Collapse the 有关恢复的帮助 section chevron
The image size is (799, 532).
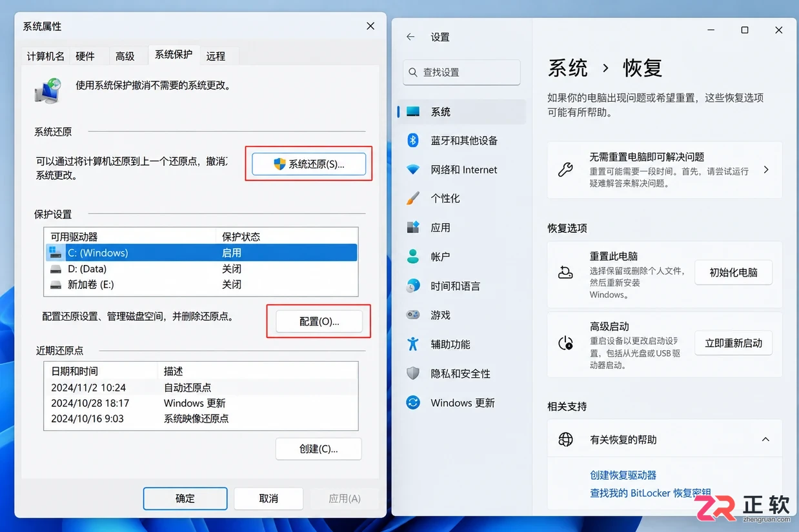(x=765, y=439)
